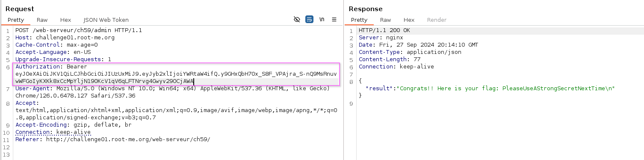Open the JSON Web Token tab
The height and width of the screenshot is (160, 644).
pos(106,20)
